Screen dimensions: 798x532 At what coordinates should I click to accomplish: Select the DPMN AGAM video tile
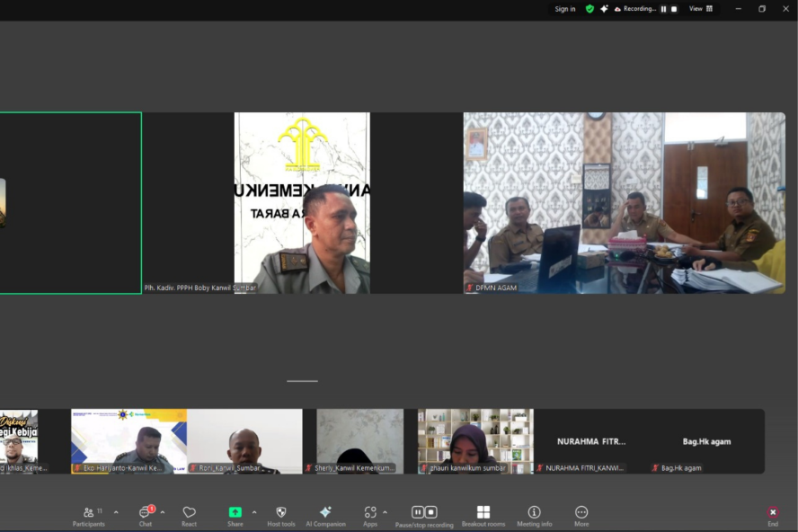[x=624, y=202]
